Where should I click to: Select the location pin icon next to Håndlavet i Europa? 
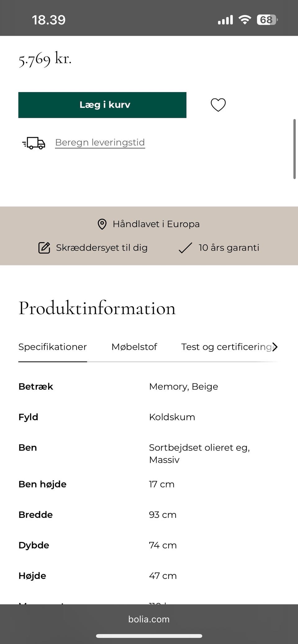click(102, 224)
